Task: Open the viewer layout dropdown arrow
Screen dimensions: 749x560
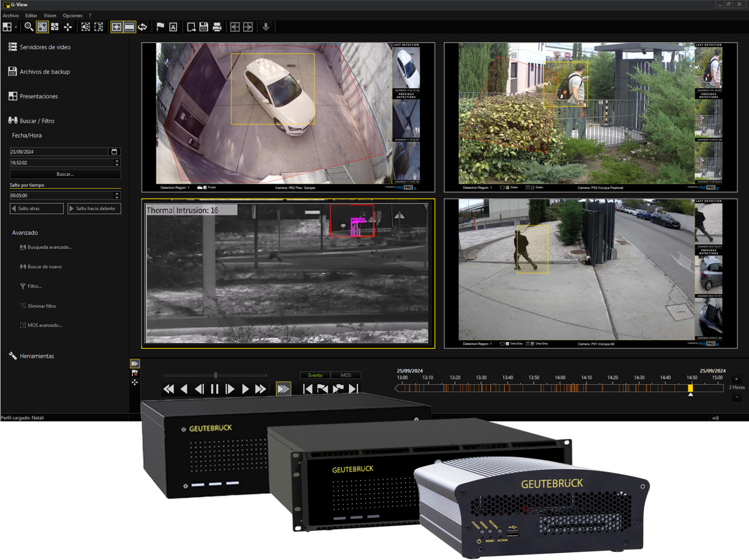Action: (16, 27)
